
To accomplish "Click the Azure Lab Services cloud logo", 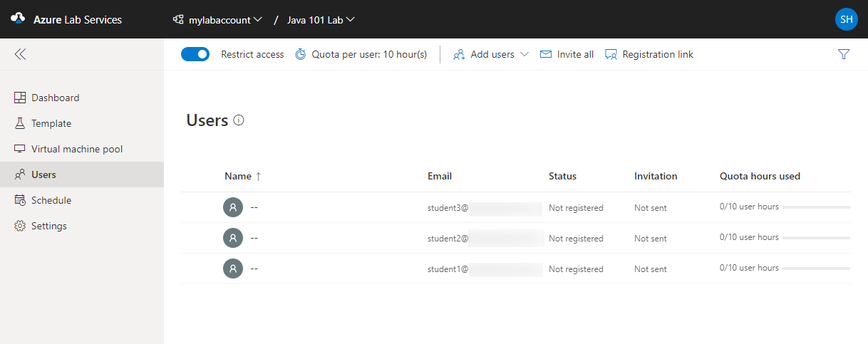I will click(x=18, y=19).
